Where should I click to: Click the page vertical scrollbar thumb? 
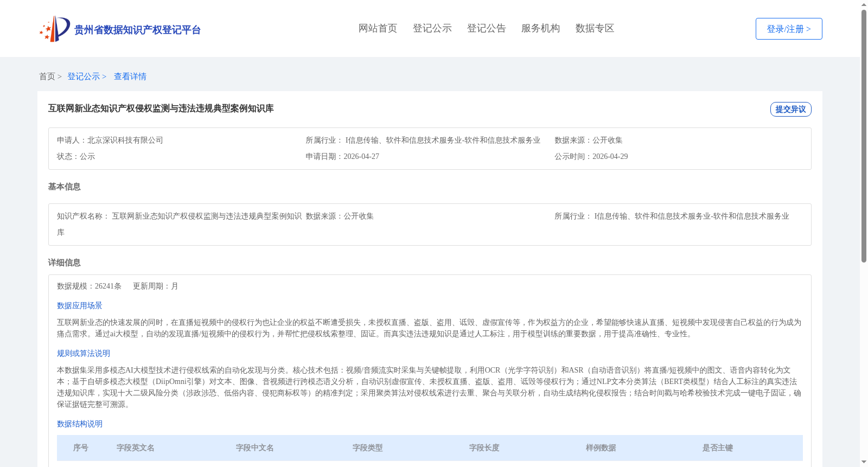click(864, 136)
